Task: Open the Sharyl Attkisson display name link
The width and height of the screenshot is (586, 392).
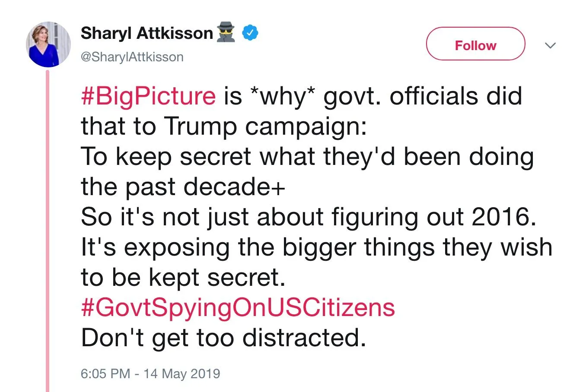Action: tap(146, 33)
